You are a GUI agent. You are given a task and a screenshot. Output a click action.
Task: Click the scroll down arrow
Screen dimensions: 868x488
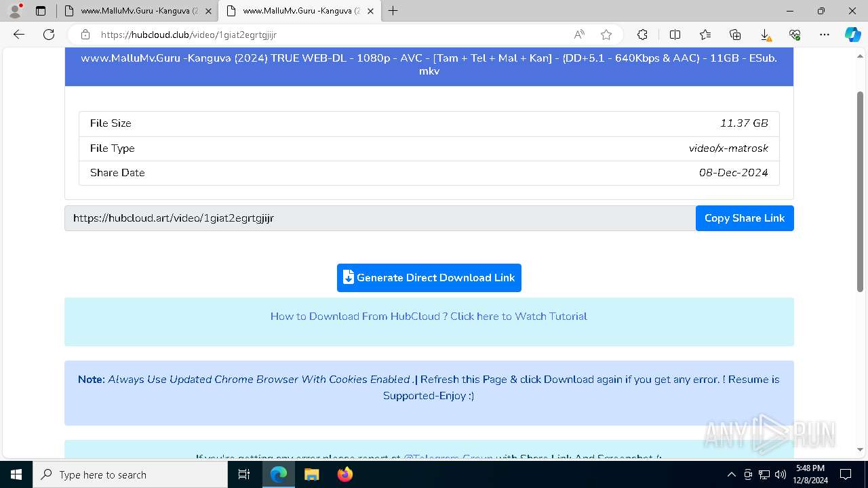pyautogui.click(x=860, y=449)
